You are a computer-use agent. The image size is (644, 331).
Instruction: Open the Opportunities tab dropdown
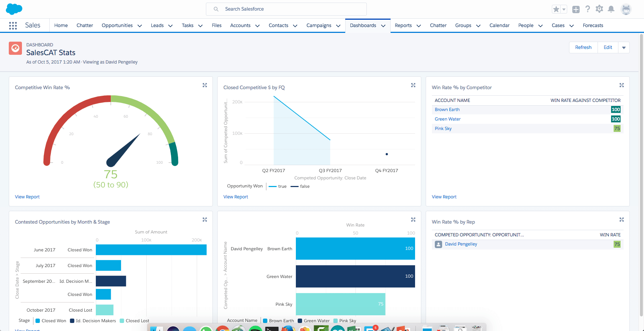(x=140, y=26)
